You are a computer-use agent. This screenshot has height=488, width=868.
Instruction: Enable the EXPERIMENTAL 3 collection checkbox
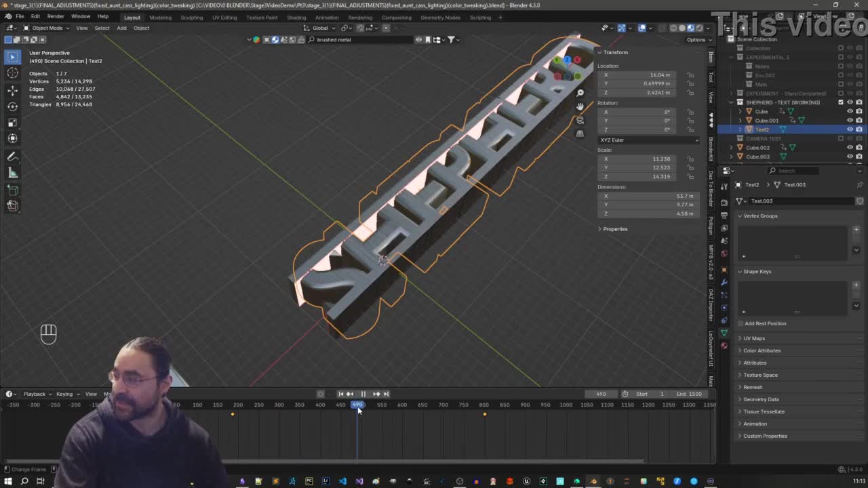click(841, 57)
